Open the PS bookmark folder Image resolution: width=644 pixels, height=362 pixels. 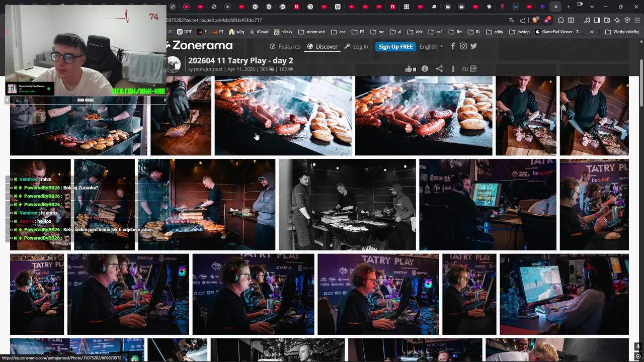pyautogui.click(x=358, y=32)
